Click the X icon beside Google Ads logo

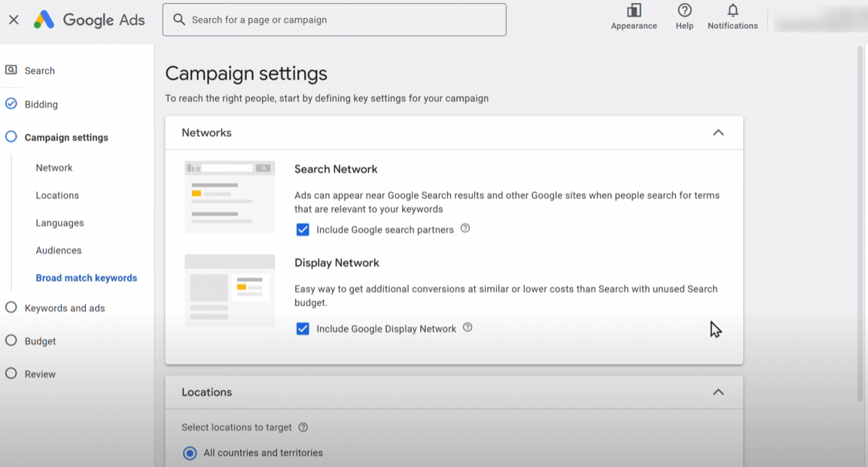[14, 20]
